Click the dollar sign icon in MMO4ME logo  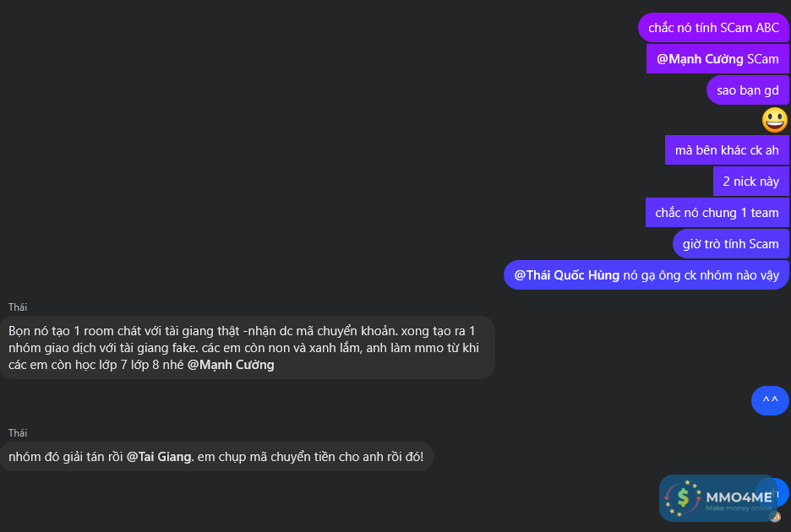pos(683,497)
